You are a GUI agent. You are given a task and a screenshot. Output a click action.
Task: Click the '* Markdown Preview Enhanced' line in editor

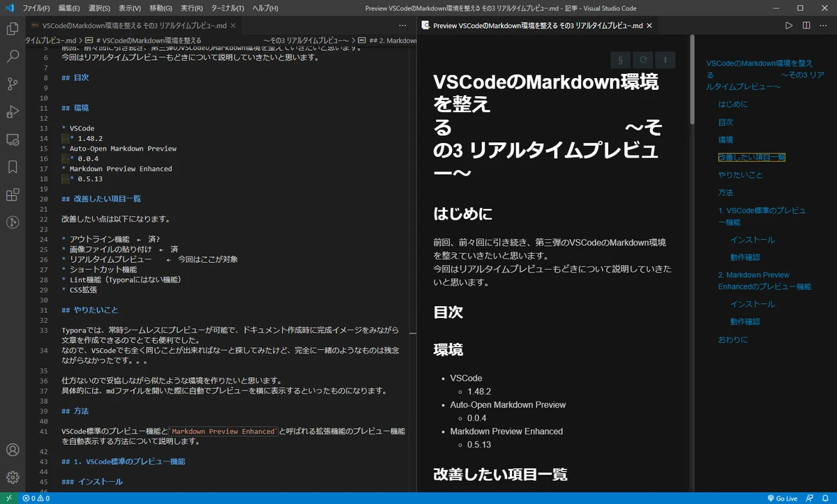click(x=116, y=169)
